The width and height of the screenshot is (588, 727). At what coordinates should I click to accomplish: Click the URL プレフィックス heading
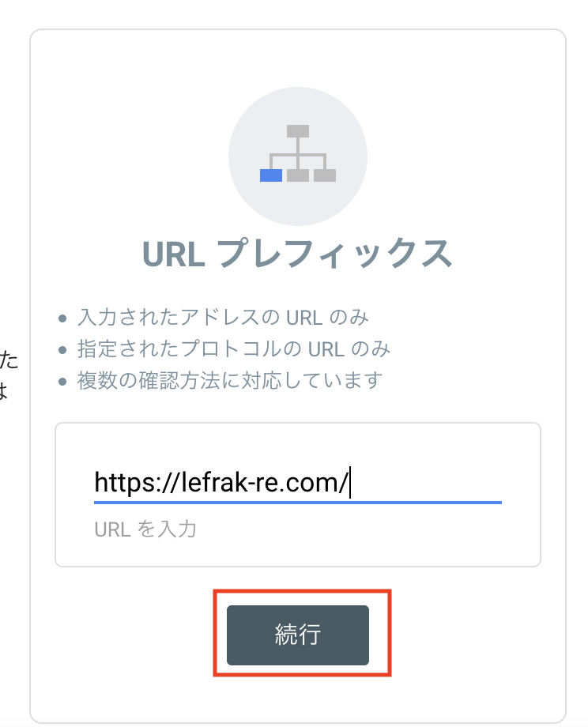pyautogui.click(x=297, y=254)
